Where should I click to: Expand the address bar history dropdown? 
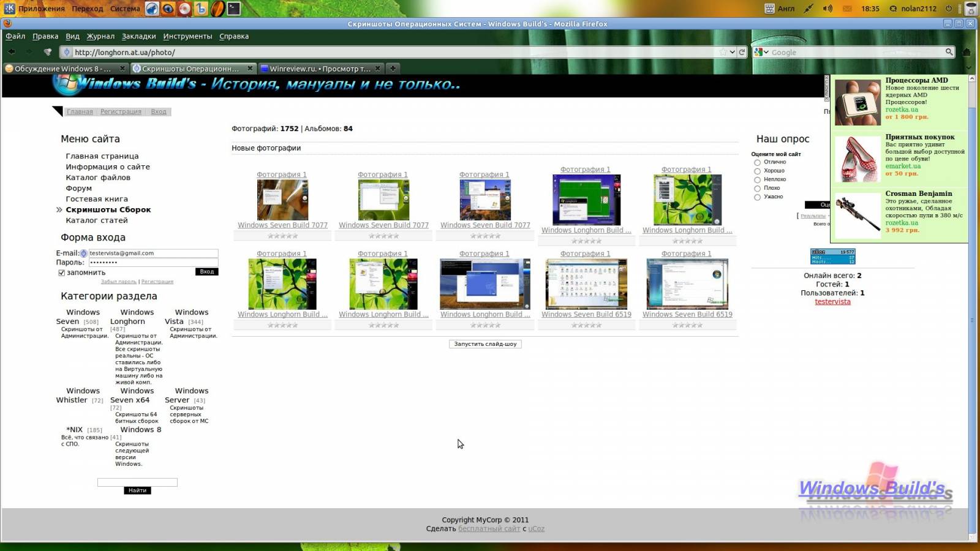pos(733,52)
